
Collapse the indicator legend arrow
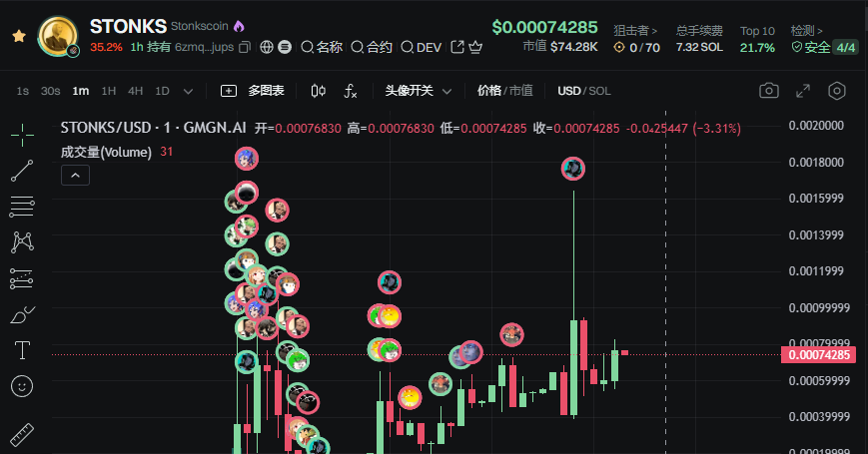(75, 176)
